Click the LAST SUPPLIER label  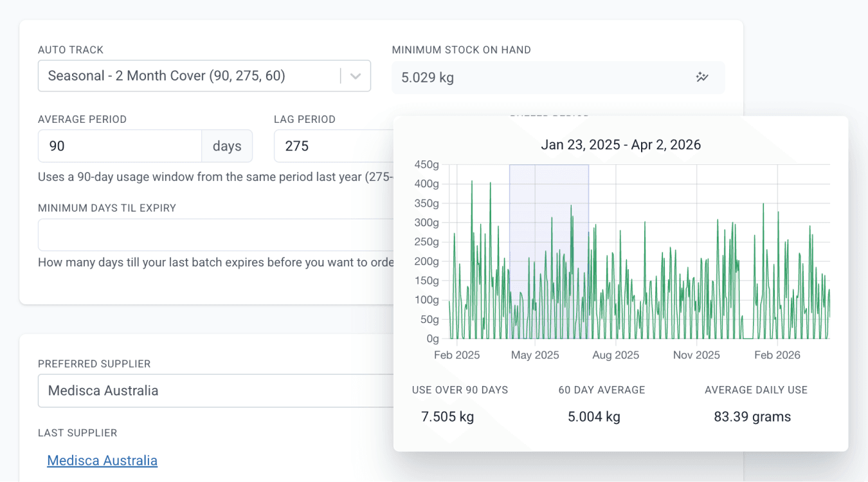click(x=78, y=433)
